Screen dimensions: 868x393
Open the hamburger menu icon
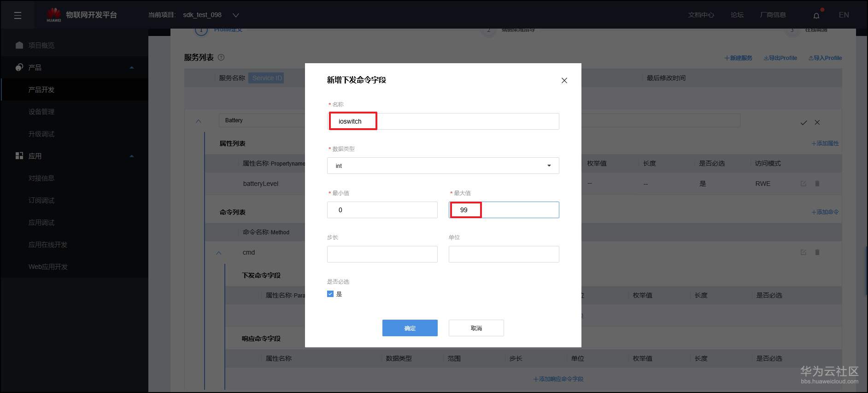pyautogui.click(x=18, y=15)
